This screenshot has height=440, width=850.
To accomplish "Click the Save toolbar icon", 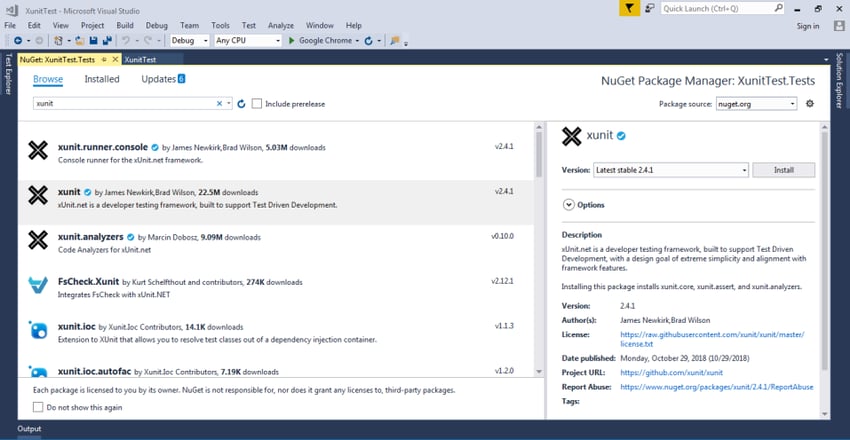I will coord(93,41).
